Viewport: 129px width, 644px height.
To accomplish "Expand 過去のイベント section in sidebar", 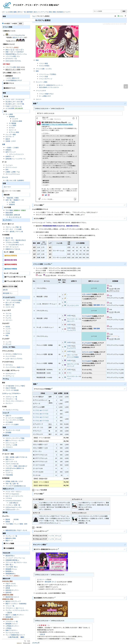I will 4,88.
